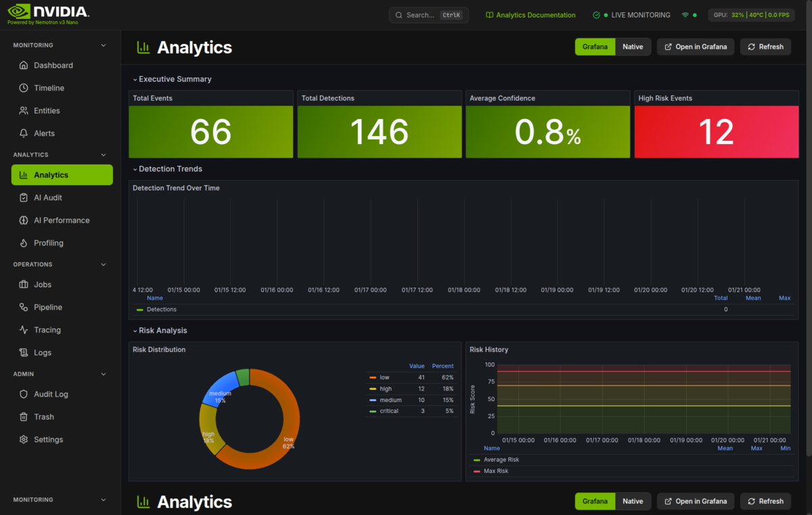This screenshot has width=812, height=515.
Task: Select the Profiling tool icon
Action: pos(23,242)
